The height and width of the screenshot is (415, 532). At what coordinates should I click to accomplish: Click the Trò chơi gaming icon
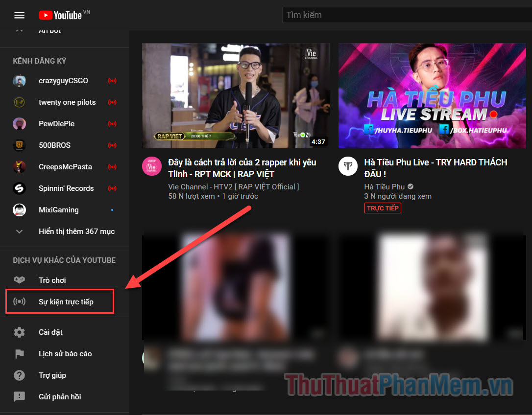click(x=19, y=280)
